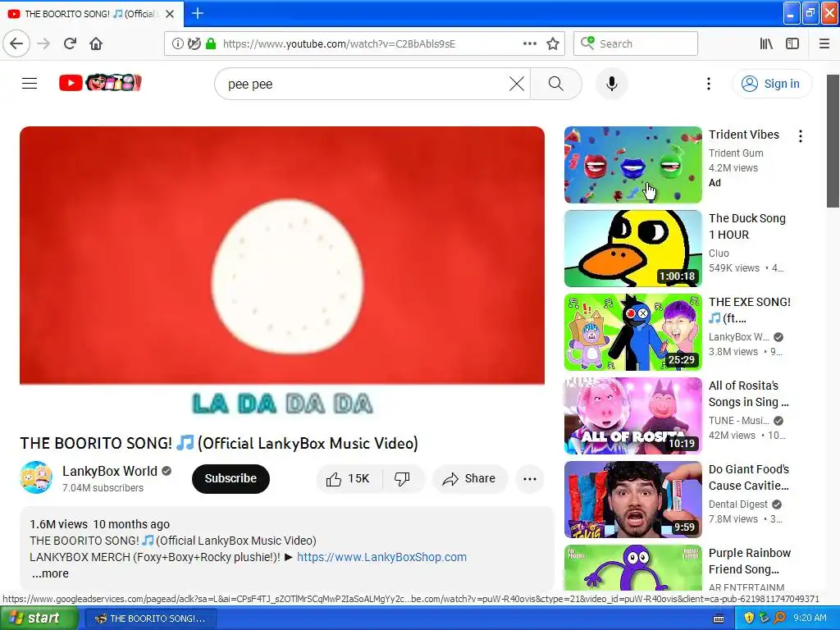This screenshot has height=630, width=840.
Task: Go back with the browser back arrow
Action: [x=16, y=44]
